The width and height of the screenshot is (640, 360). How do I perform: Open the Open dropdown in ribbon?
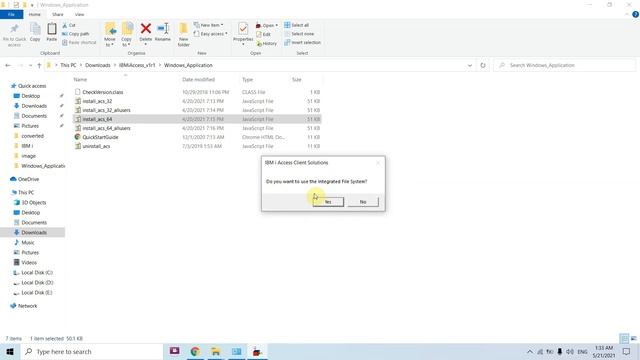tap(267, 25)
